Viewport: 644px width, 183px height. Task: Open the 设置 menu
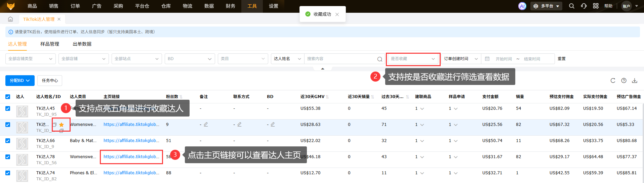[274, 6]
